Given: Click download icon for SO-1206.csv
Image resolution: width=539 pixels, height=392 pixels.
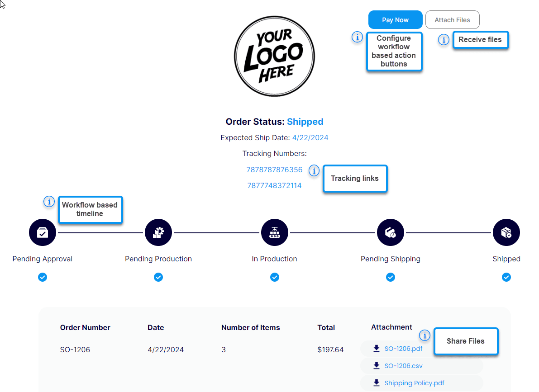Looking at the screenshot, I should [x=377, y=366].
